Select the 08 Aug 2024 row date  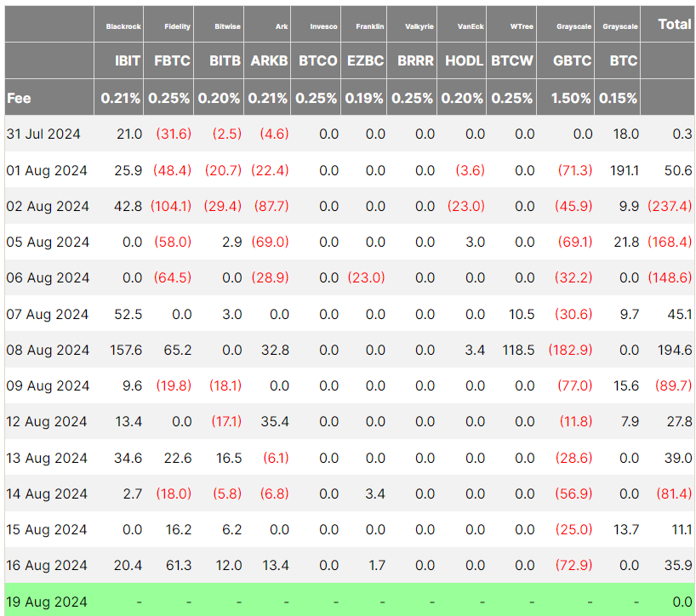tap(48, 350)
